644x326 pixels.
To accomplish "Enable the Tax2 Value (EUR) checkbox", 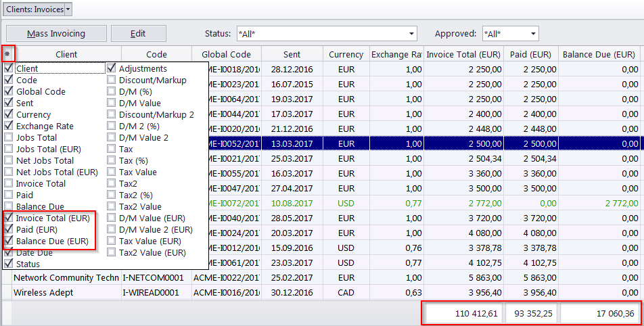I will [112, 252].
